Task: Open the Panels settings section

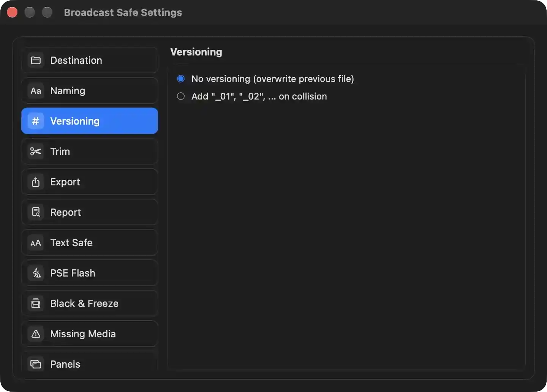Action: point(90,364)
